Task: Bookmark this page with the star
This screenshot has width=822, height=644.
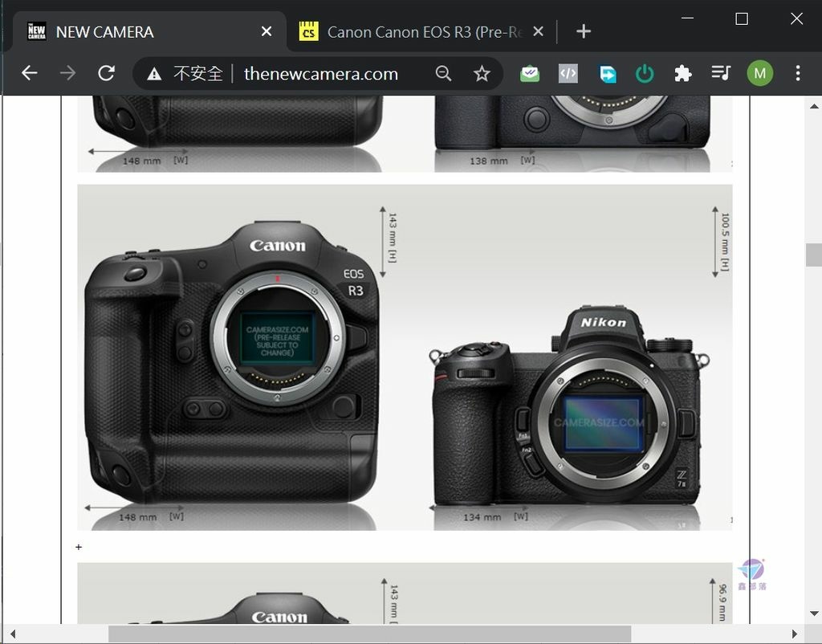Action: point(482,73)
